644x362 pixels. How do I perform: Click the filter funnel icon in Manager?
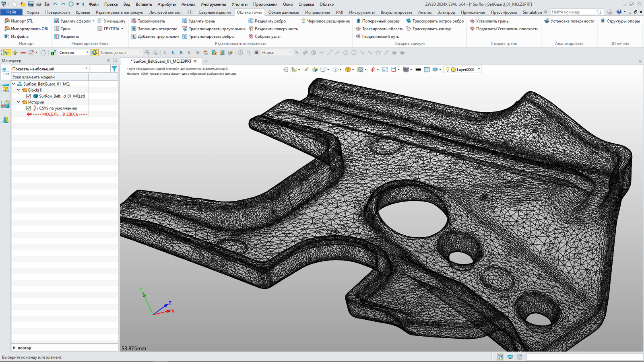click(114, 69)
